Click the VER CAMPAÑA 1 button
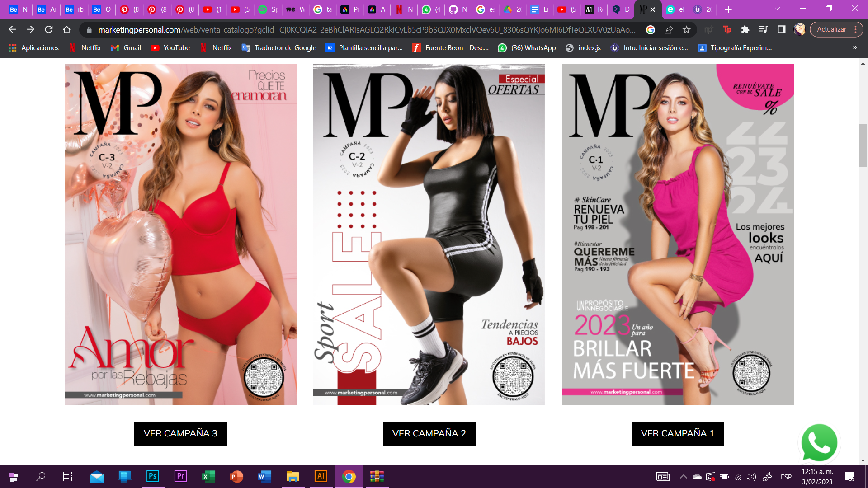The image size is (868, 488). coord(677,433)
